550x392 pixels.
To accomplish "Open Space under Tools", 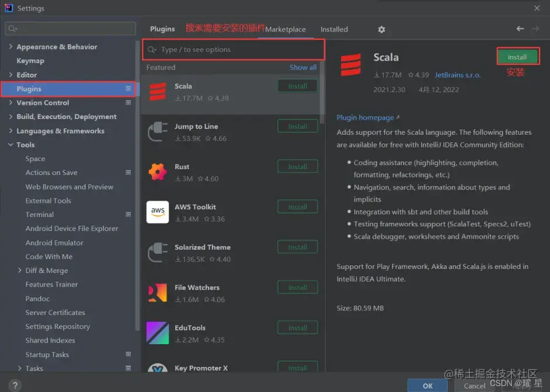I will click(x=35, y=159).
